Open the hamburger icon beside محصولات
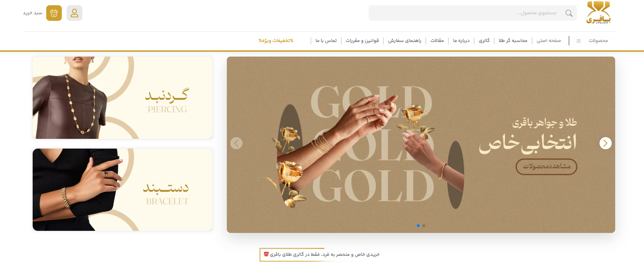644x268 pixels. (x=579, y=41)
